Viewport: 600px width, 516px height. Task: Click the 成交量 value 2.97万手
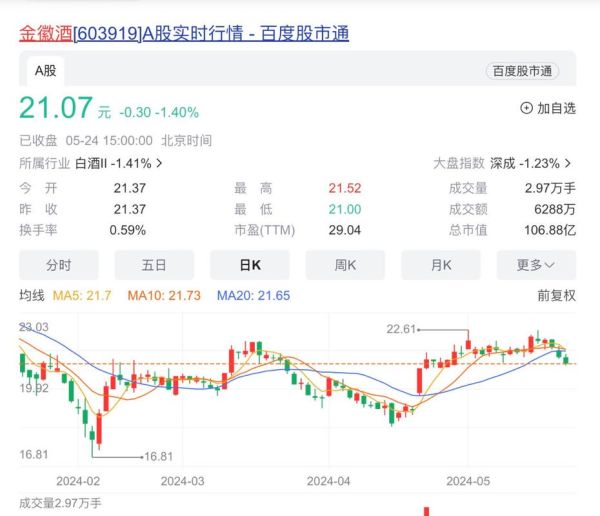tap(550, 188)
